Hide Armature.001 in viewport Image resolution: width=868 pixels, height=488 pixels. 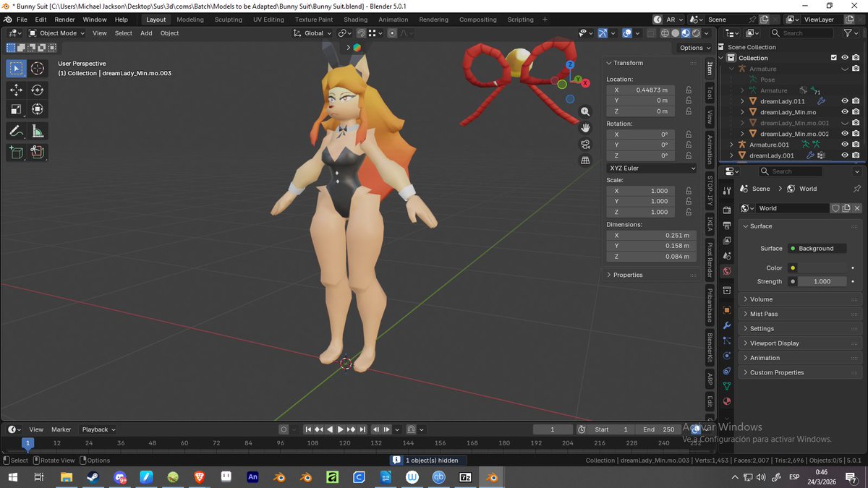point(845,145)
